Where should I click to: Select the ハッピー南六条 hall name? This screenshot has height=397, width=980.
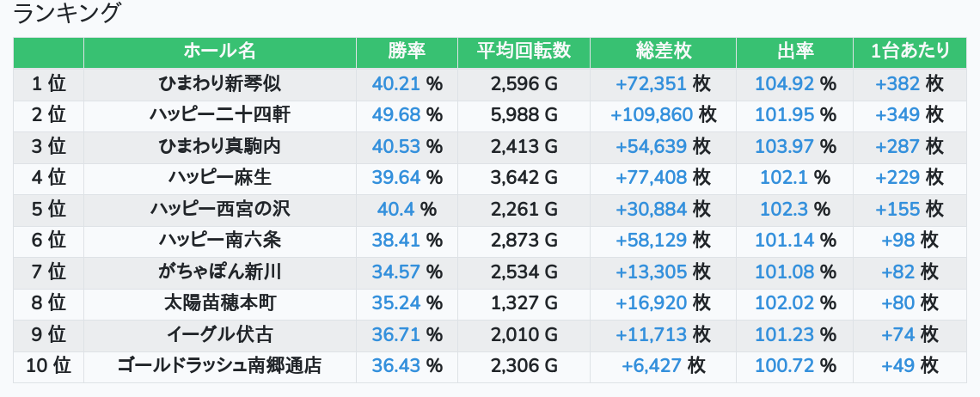pyautogui.click(x=219, y=240)
